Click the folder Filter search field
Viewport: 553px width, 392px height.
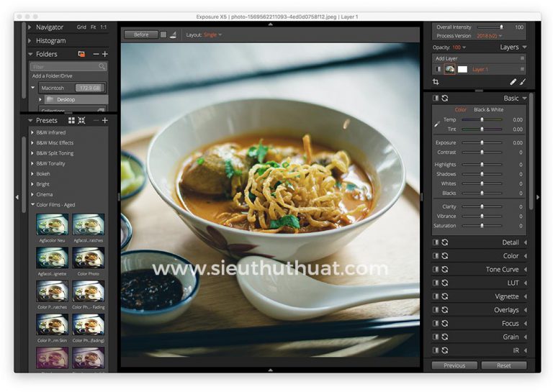(x=68, y=67)
